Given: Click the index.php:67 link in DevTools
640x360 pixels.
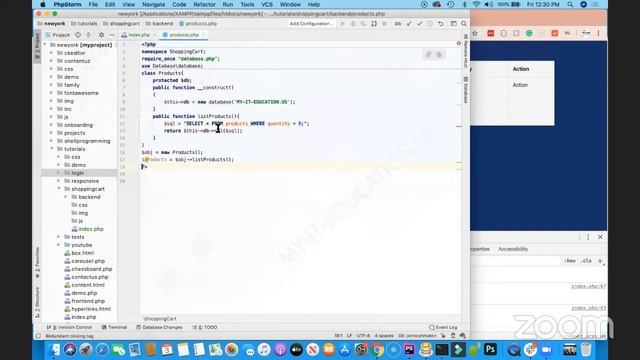Looking at the screenshot, I should click(x=589, y=287).
